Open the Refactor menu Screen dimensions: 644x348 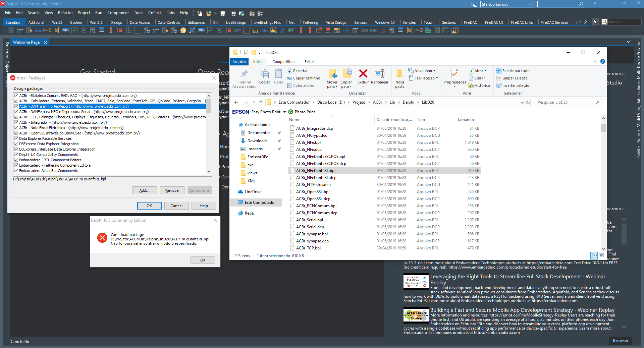[x=65, y=13]
